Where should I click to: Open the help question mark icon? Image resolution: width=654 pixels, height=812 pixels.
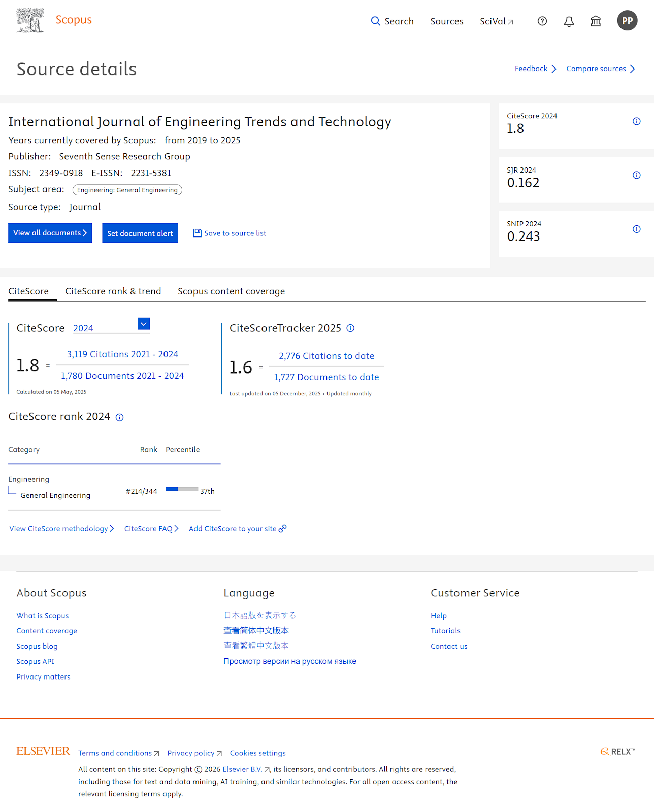(x=542, y=21)
